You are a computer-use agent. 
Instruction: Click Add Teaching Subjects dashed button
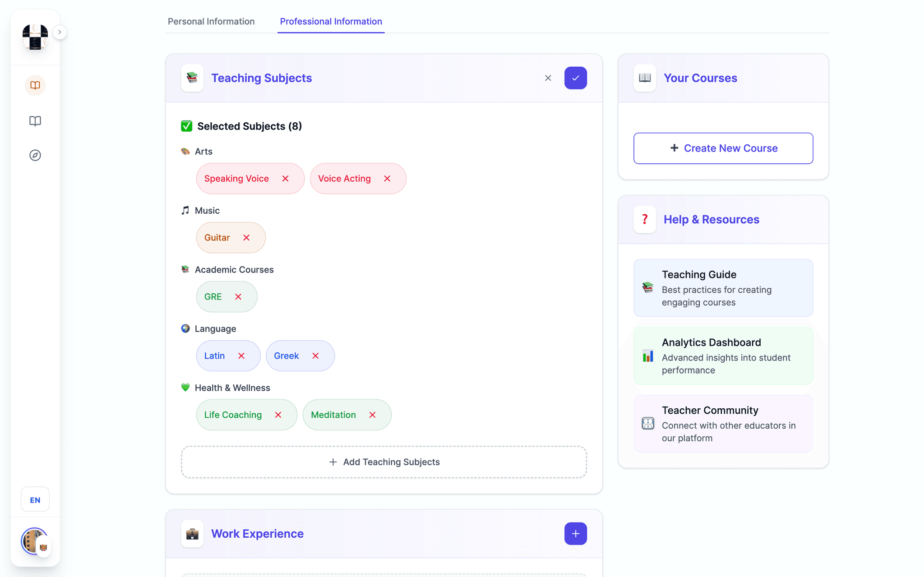pyautogui.click(x=384, y=462)
